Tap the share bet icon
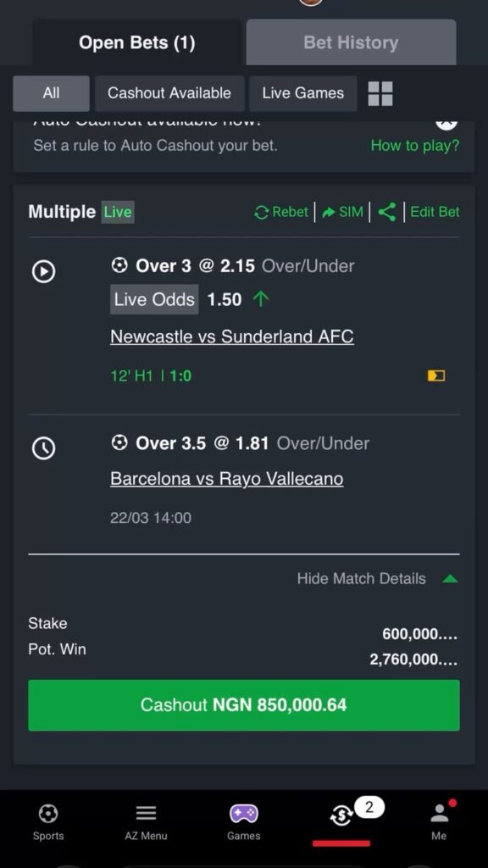This screenshot has height=868, width=488. click(386, 212)
